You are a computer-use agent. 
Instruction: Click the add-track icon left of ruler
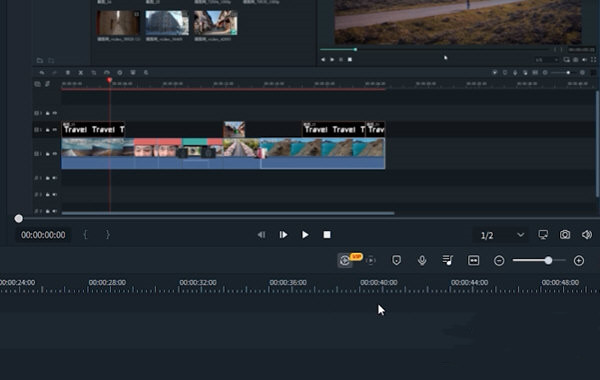pyautogui.click(x=37, y=84)
